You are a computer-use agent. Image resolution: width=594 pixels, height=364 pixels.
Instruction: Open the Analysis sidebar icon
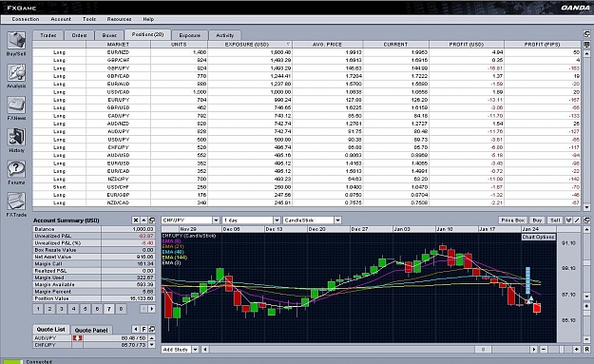point(16,73)
